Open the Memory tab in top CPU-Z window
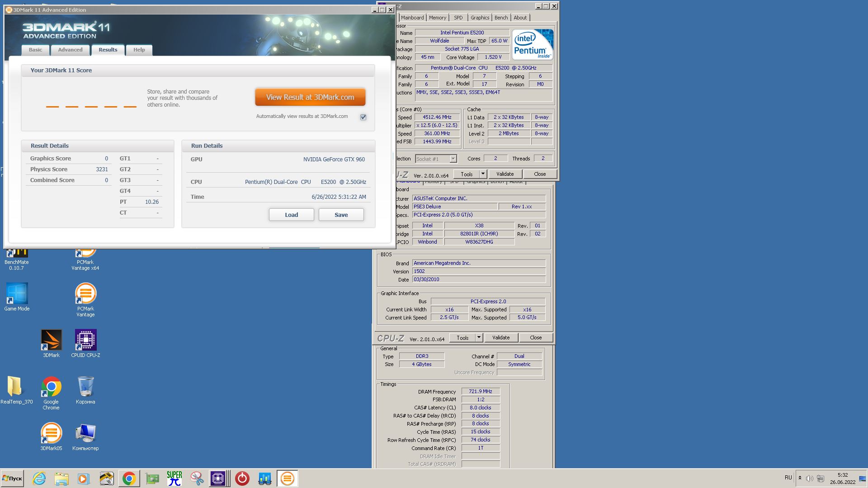 point(437,18)
